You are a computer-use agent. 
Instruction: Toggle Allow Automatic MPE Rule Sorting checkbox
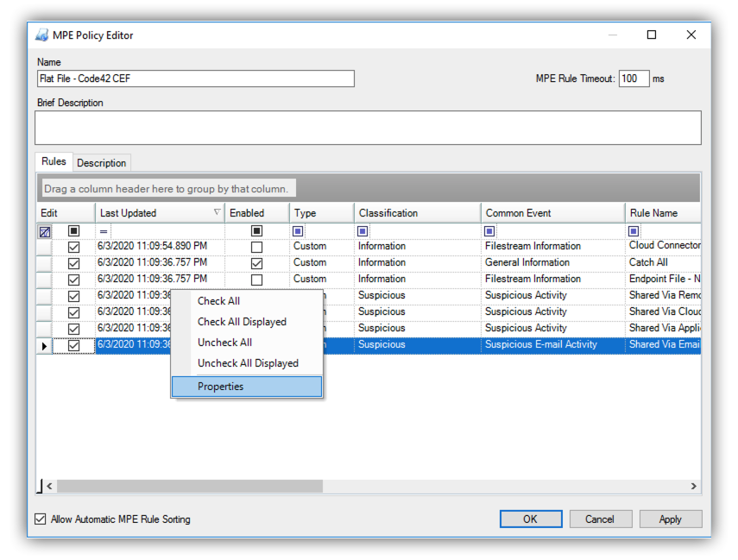tap(41, 519)
